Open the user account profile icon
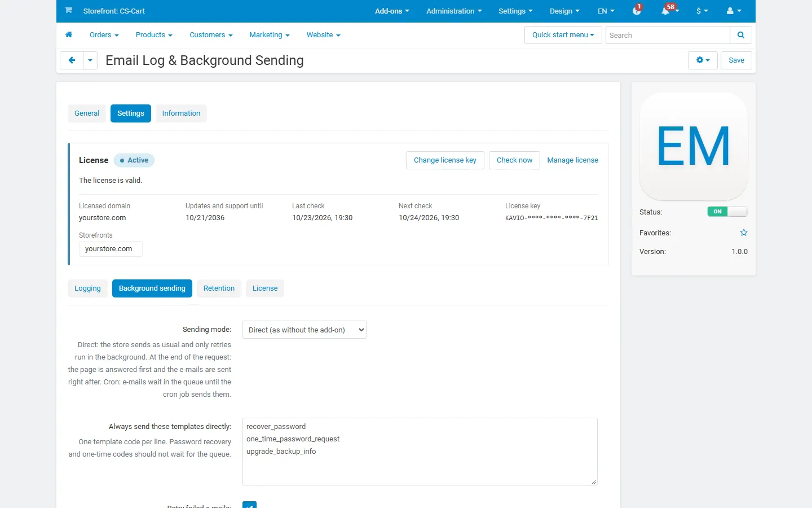Viewport: 812px width, 508px height. pyautogui.click(x=734, y=11)
